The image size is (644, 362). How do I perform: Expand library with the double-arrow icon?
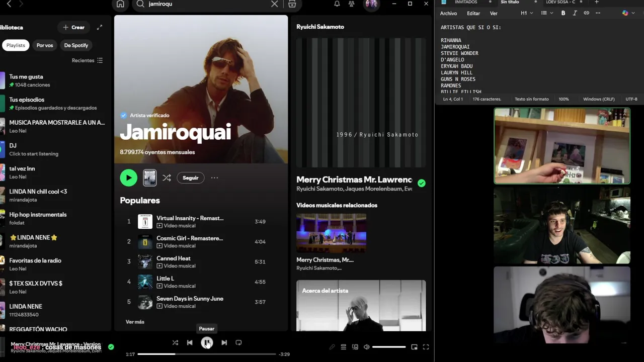[100, 27]
